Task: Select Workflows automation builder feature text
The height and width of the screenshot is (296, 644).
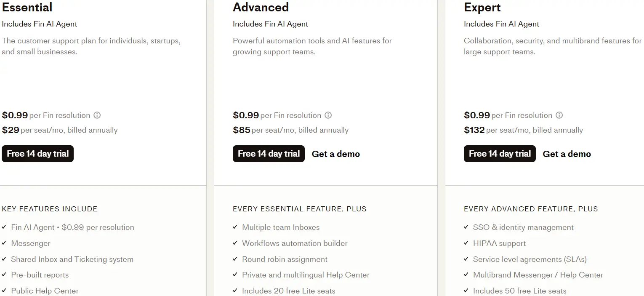Action: point(295,243)
